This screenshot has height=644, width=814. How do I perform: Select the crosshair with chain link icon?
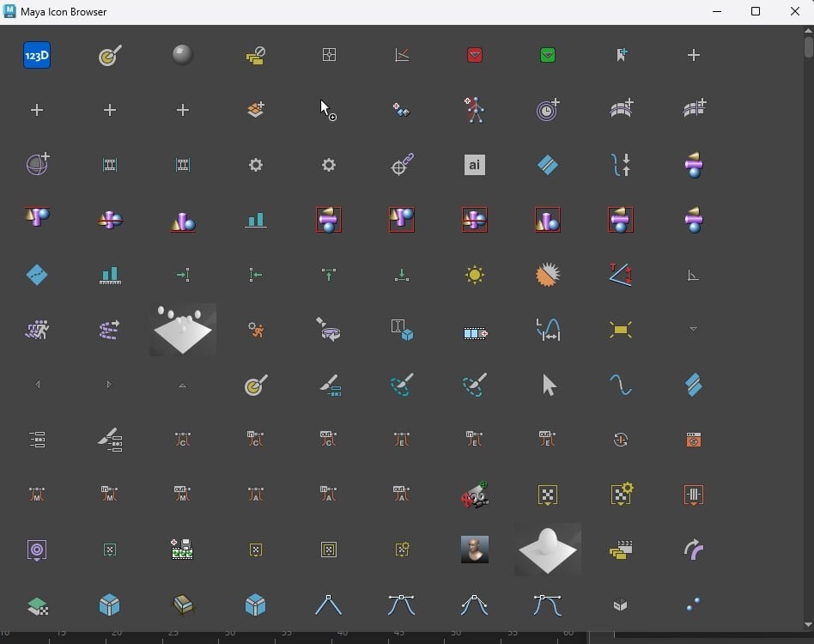tap(402, 165)
